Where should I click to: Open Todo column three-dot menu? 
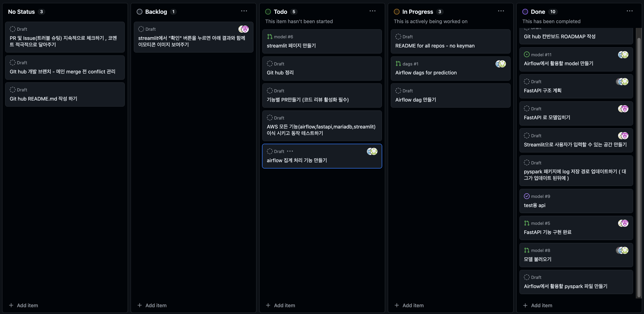coord(372,11)
